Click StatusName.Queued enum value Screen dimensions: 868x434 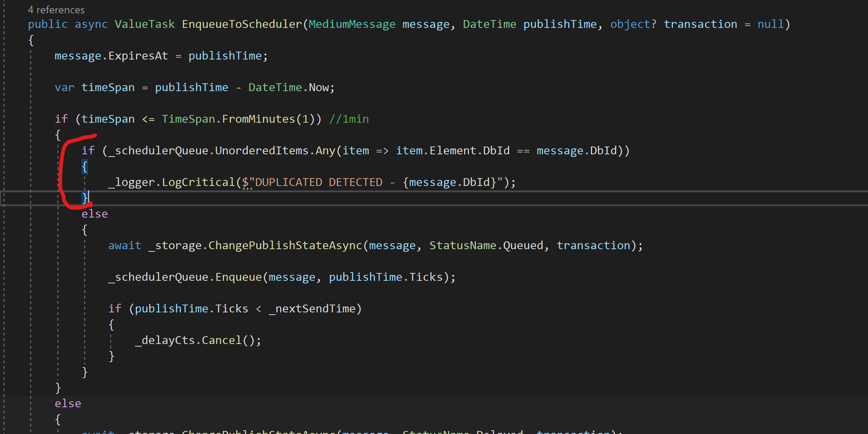[x=488, y=245]
